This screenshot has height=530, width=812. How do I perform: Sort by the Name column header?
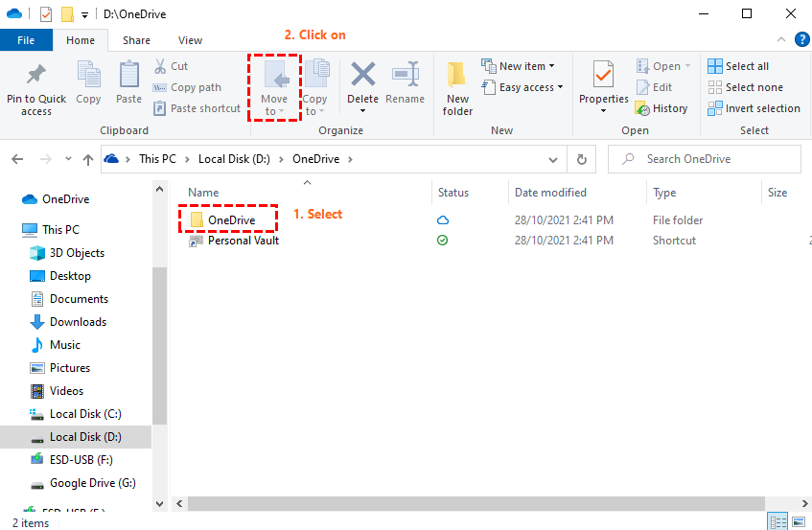(203, 193)
